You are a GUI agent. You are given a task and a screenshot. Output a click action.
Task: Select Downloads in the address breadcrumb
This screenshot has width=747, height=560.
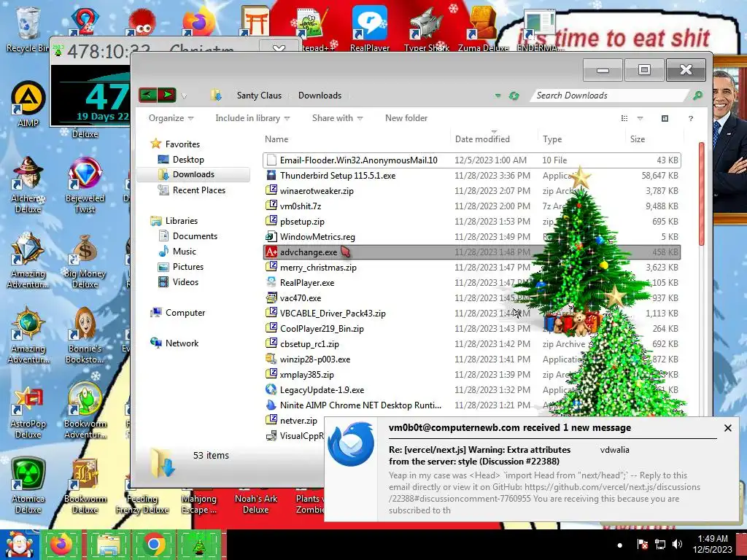[320, 96]
